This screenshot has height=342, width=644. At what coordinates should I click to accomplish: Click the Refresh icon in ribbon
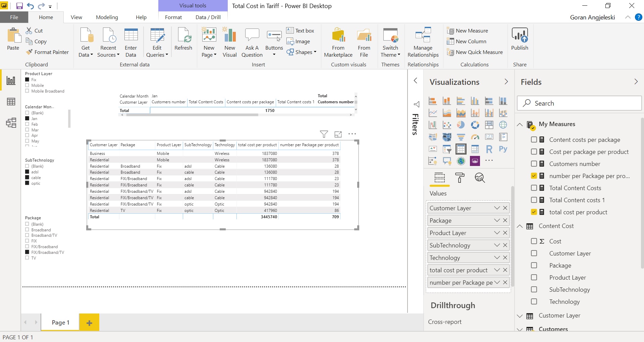pyautogui.click(x=183, y=39)
